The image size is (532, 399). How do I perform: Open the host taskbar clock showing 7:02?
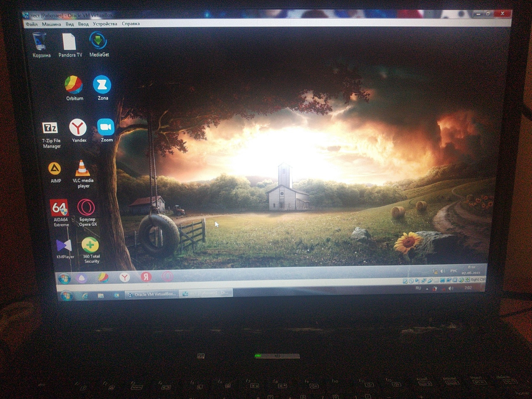468,288
